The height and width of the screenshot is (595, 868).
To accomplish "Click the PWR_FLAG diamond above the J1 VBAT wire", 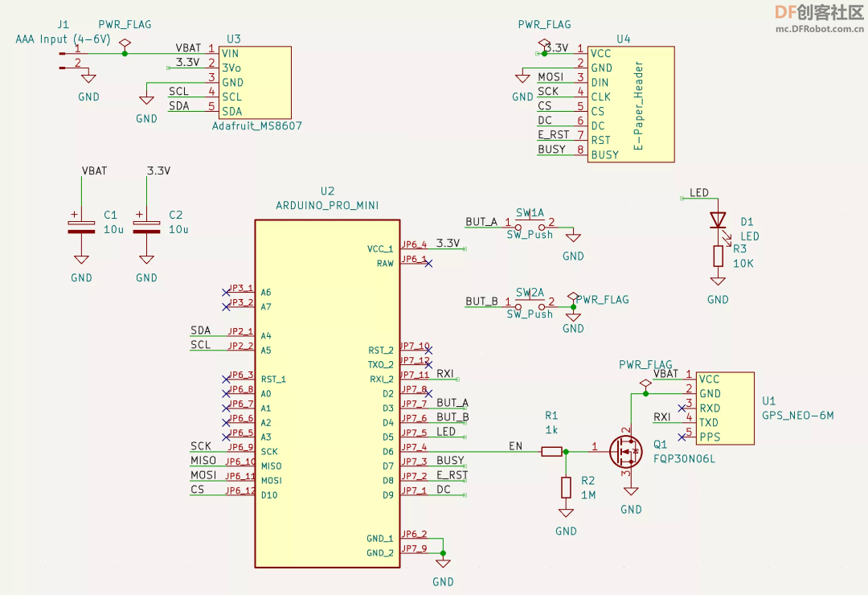I will pyautogui.click(x=125, y=43).
